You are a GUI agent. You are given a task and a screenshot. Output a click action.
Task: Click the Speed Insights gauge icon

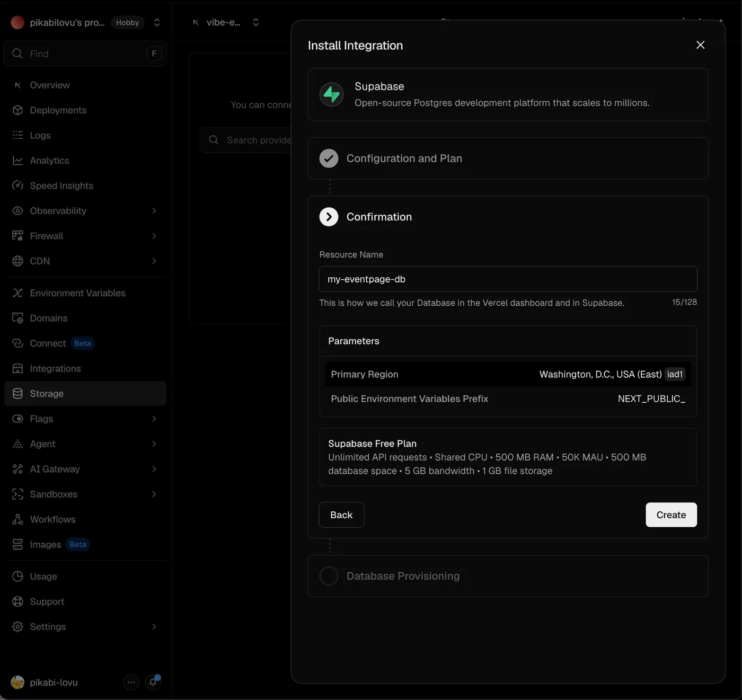17,185
